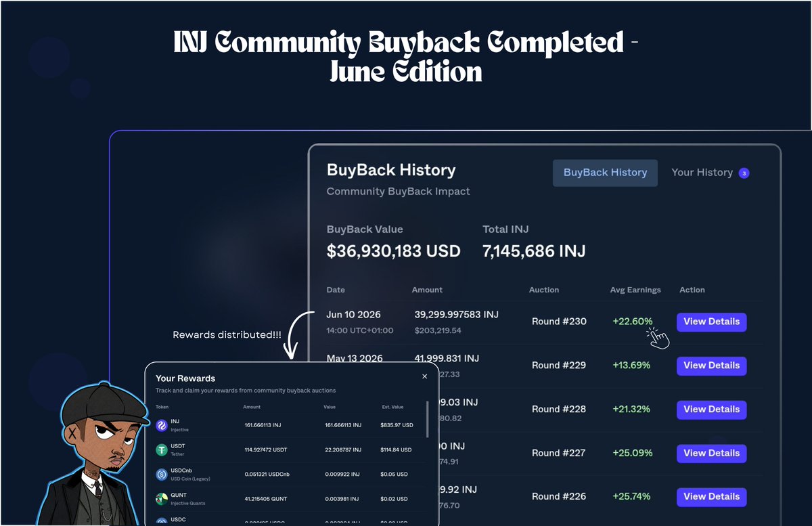Click the Amount column header in BuyBack History
The height and width of the screenshot is (526, 812).
pos(427,290)
